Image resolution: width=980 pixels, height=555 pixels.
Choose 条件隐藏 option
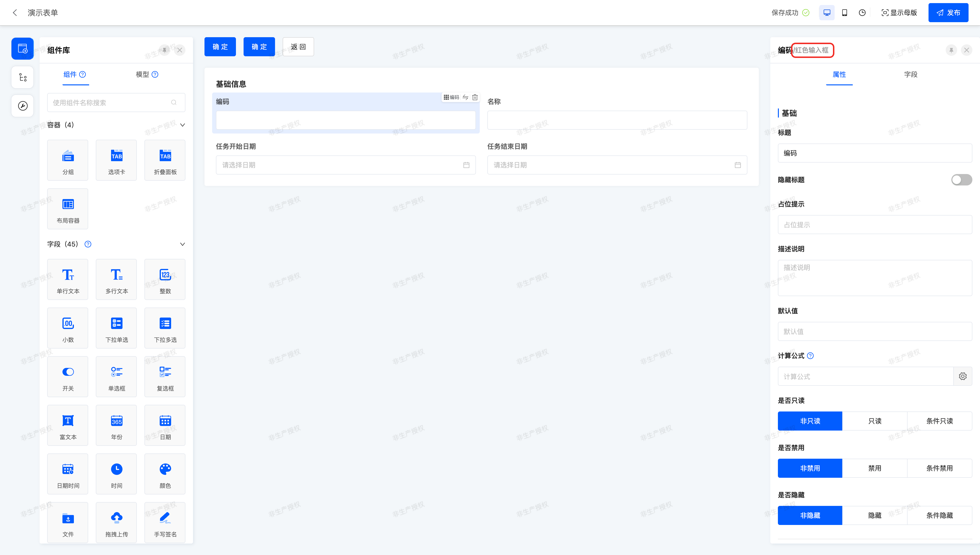click(939, 515)
